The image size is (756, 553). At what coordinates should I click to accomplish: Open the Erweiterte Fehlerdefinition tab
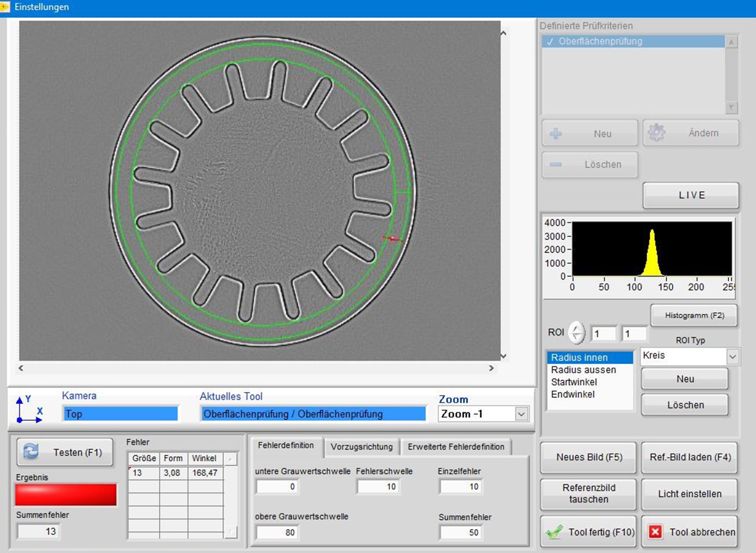tap(456, 446)
